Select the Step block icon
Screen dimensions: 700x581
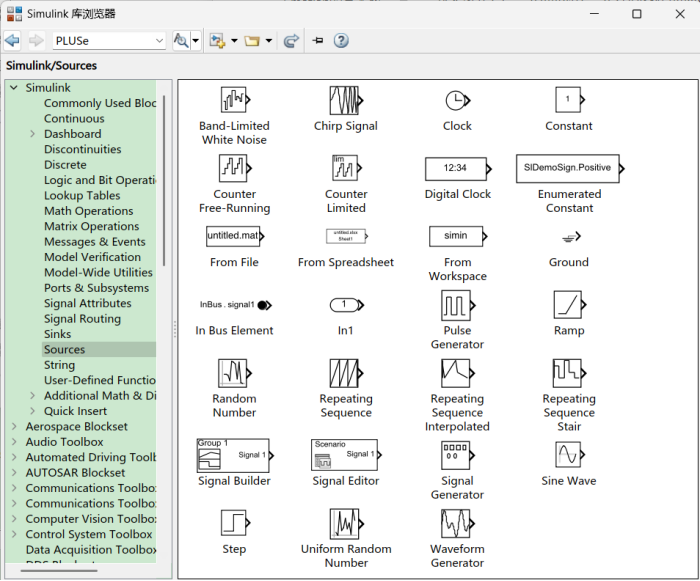[x=235, y=523]
